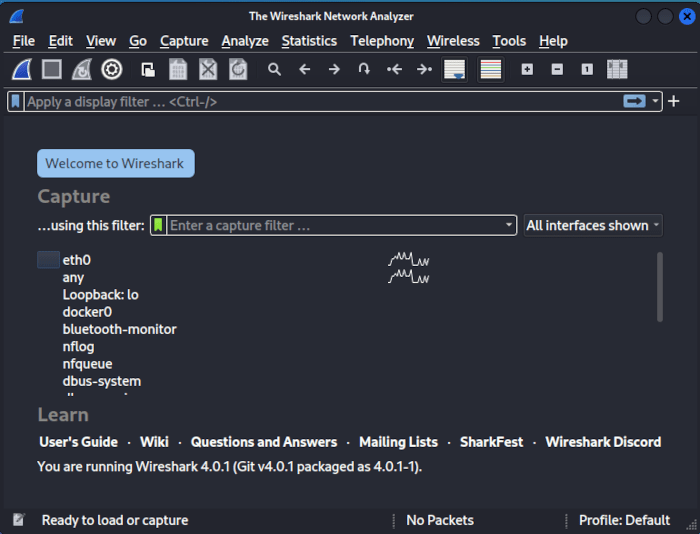Open the File menu

coord(24,41)
